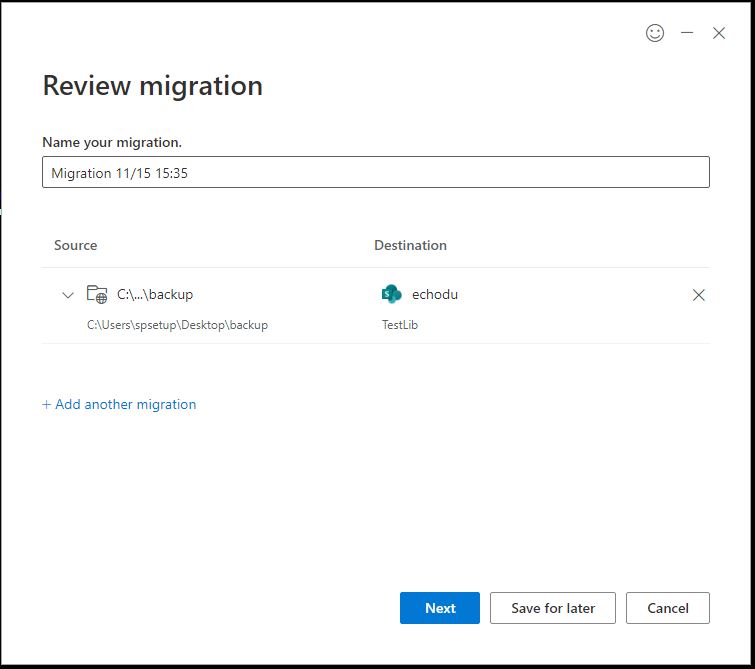Viewport: 755px width, 669px height.
Task: Remove the backup to echodu migration row
Action: coord(698,295)
